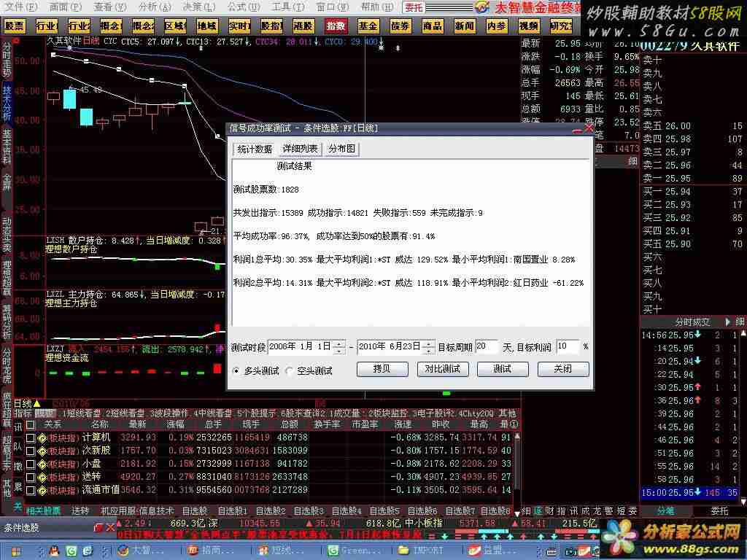Open the 文件(F) menu
The height and width of the screenshot is (560, 747).
point(20,7)
